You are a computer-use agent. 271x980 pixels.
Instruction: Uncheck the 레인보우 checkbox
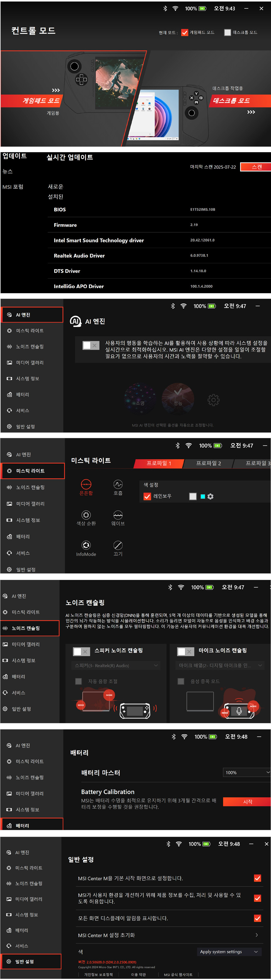point(147,496)
